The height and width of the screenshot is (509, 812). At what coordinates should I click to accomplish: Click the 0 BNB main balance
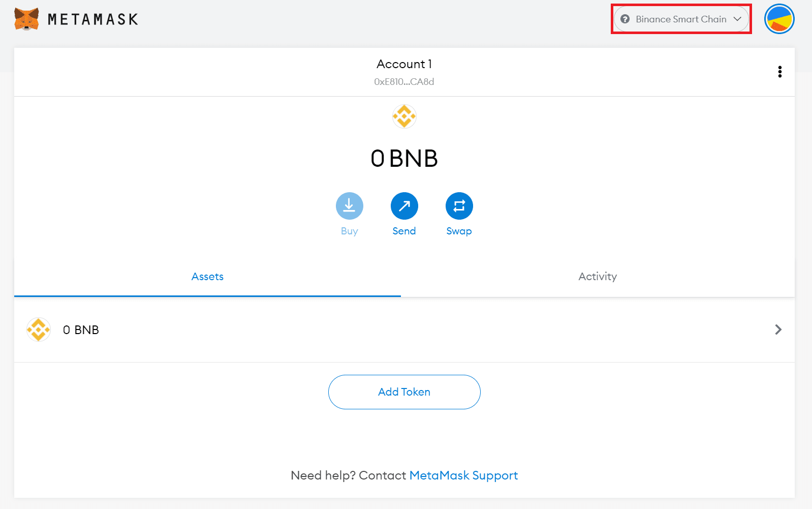coord(404,158)
